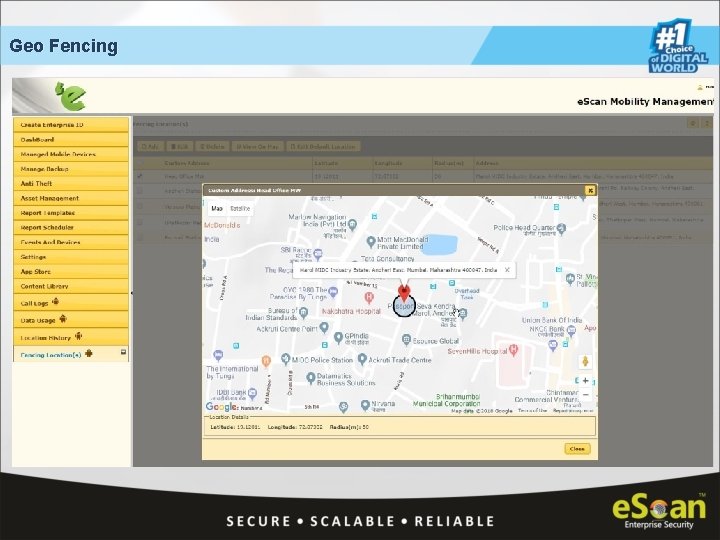The width and height of the screenshot is (720, 540).
Task: Zoom in on the map with plus
Action: pos(585,380)
